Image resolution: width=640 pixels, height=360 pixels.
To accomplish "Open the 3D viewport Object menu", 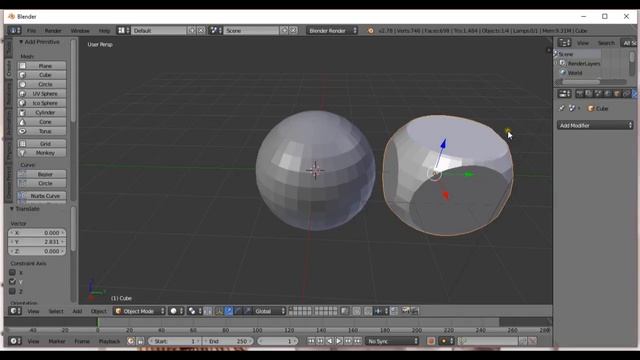I will point(99,311).
